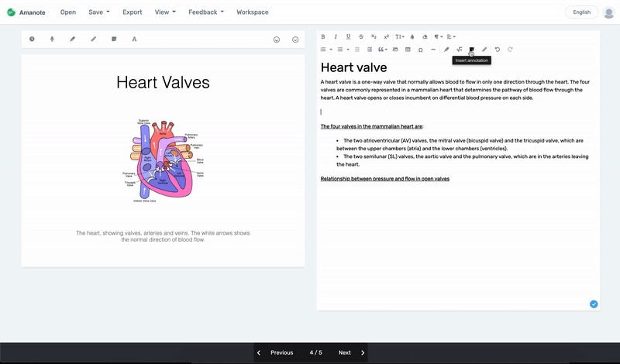Toggle strikethrough text formatting
This screenshot has width=620, height=364.
pos(361,36)
